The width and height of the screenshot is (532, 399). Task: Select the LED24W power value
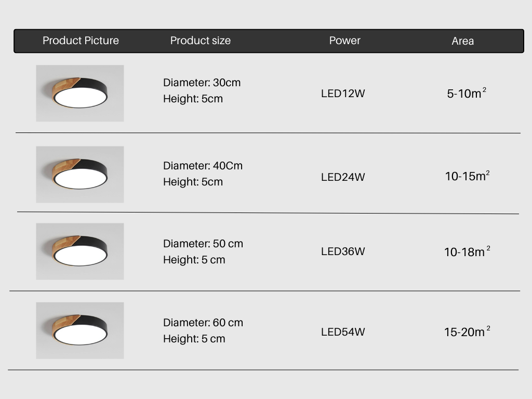click(343, 177)
